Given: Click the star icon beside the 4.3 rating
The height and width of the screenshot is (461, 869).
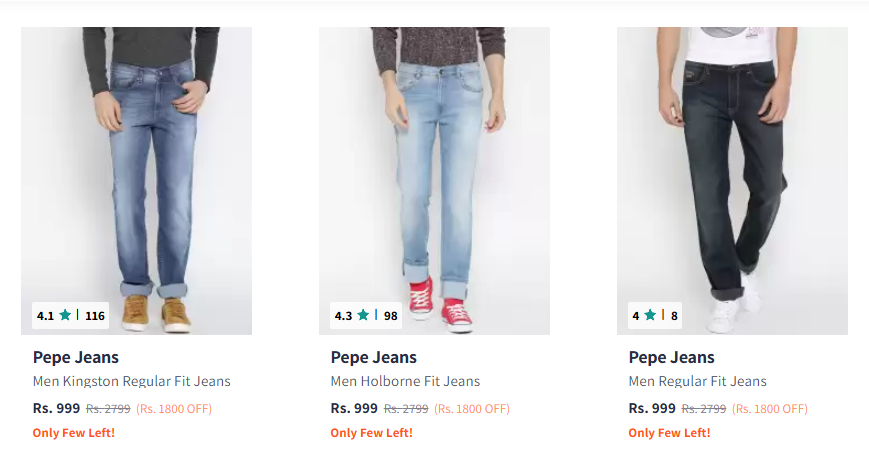Looking at the screenshot, I should [x=364, y=315].
